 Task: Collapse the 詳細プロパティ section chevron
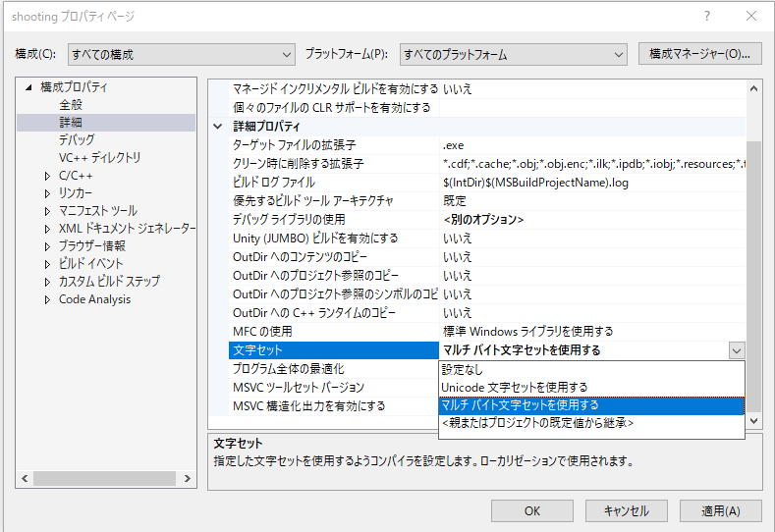(x=218, y=127)
